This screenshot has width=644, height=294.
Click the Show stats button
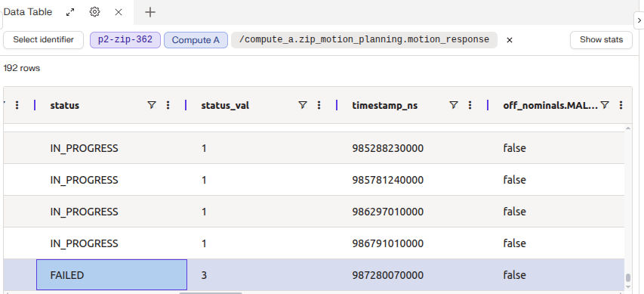pyautogui.click(x=601, y=40)
